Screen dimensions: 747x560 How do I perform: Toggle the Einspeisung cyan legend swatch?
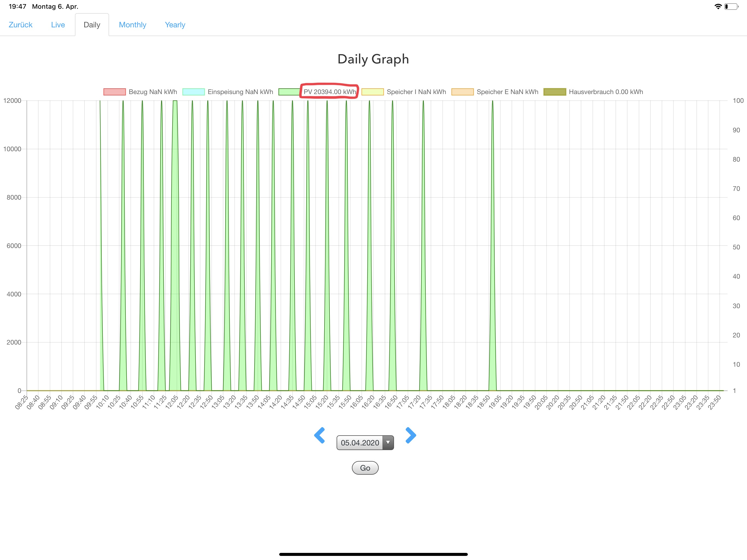[x=194, y=92]
